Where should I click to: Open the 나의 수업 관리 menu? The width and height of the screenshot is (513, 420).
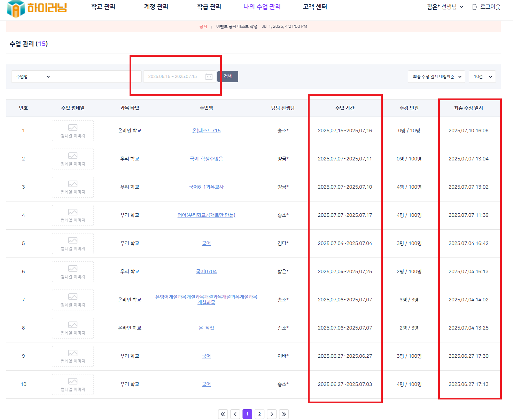coord(262,7)
